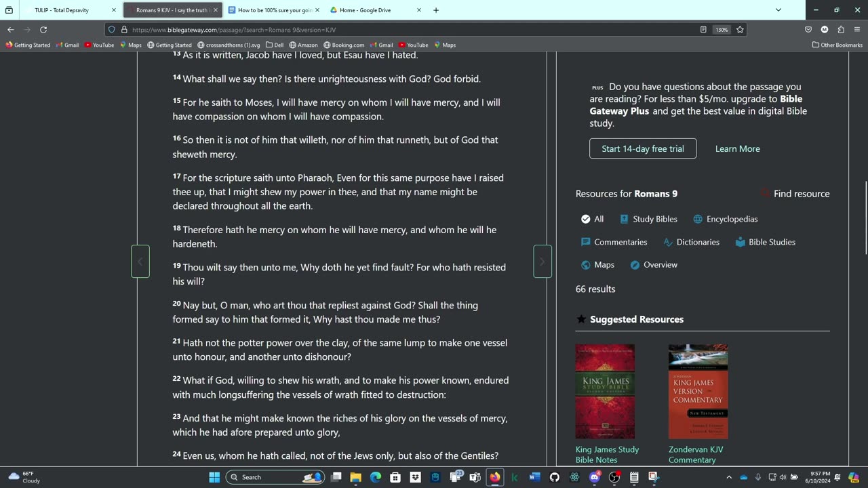Open the Windows Start menu
868x488 pixels.
pos(214,477)
